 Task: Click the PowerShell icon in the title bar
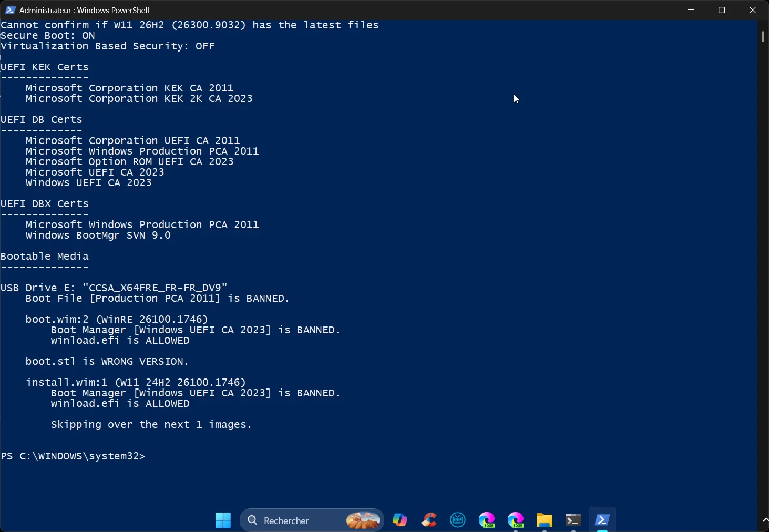[x=10, y=10]
